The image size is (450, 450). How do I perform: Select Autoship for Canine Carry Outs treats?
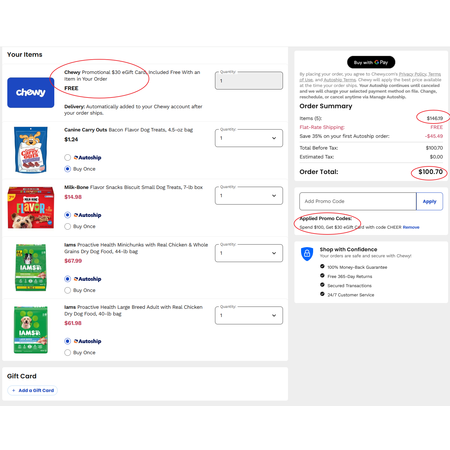67,157
